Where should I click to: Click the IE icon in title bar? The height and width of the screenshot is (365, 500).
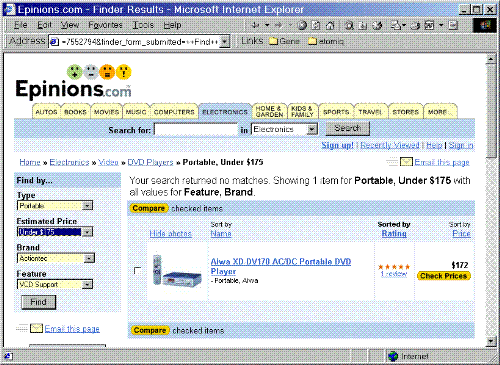(x=9, y=9)
